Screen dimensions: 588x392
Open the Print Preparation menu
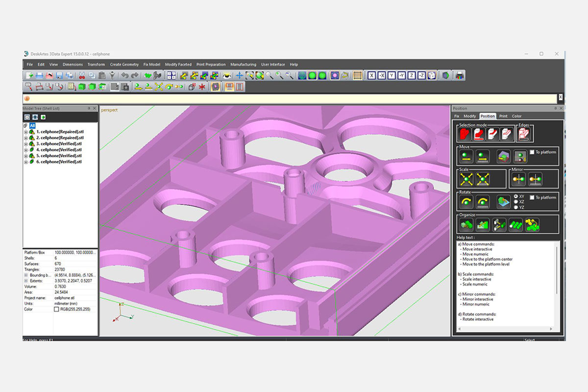(x=211, y=64)
